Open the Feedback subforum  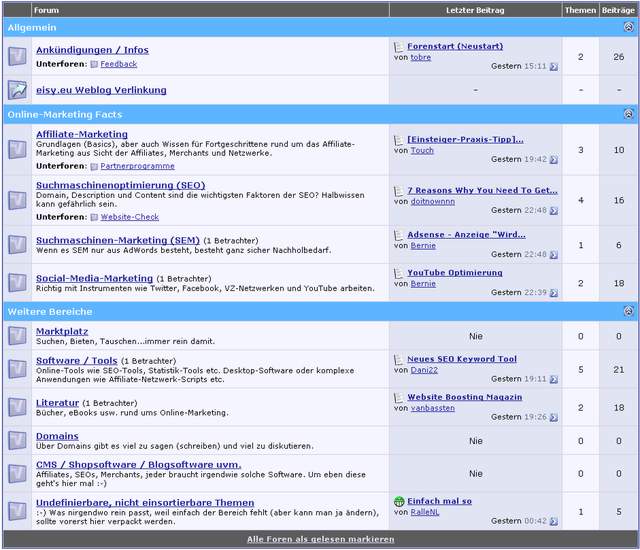point(119,64)
